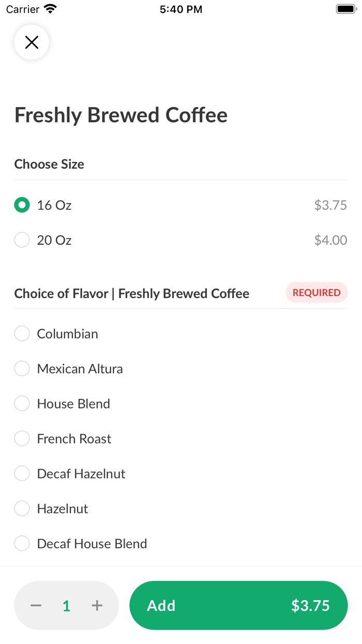Tap the Add button for $3.75
The height and width of the screenshot is (644, 362).
[x=238, y=606]
